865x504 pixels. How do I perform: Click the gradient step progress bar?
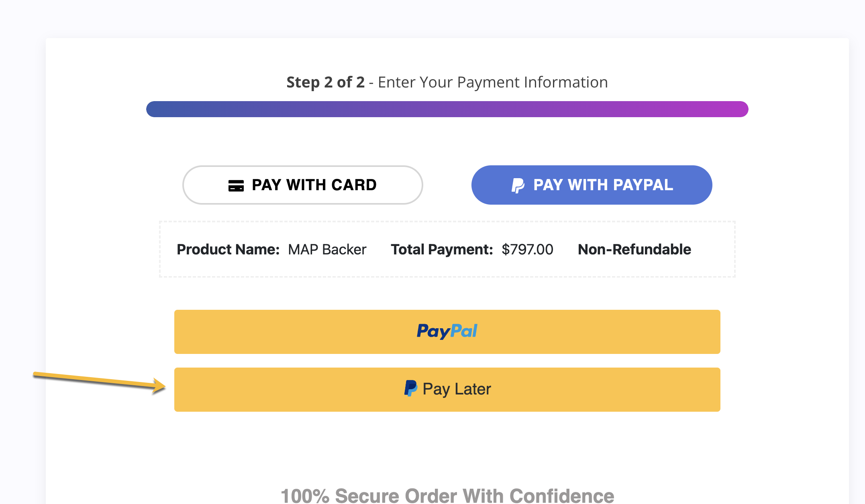[x=447, y=109]
